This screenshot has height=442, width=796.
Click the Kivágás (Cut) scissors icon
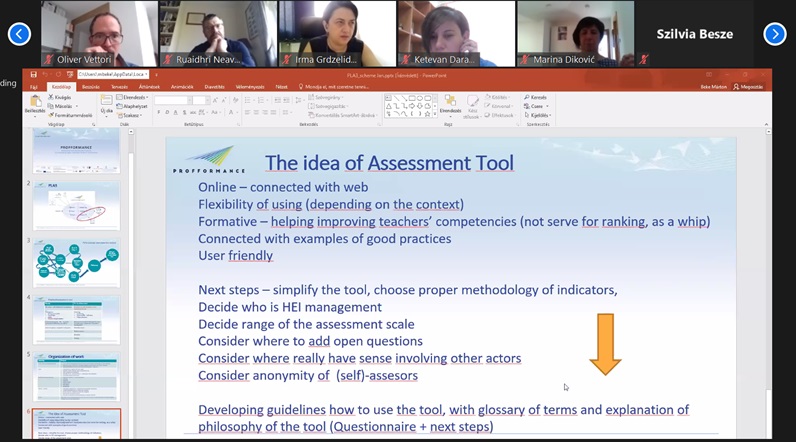[51, 97]
